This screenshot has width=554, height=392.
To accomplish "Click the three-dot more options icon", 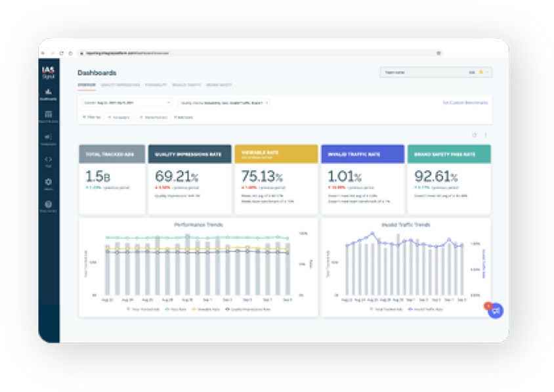I will click(485, 135).
